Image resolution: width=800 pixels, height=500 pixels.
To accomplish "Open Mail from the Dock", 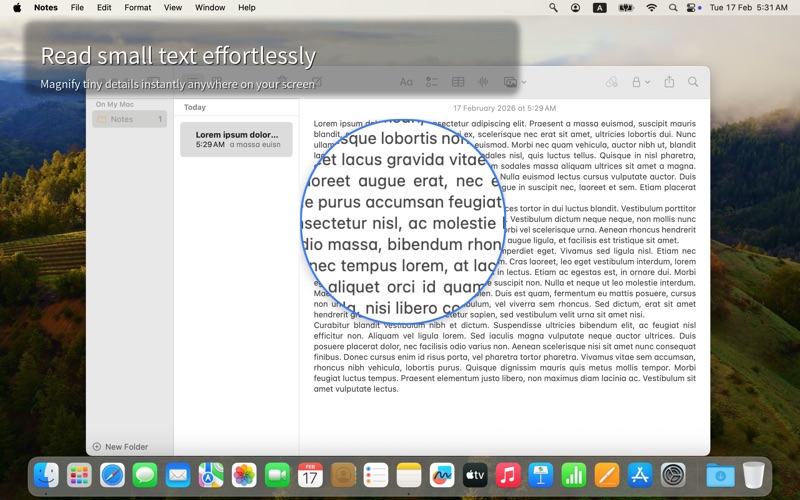I will point(178,476).
